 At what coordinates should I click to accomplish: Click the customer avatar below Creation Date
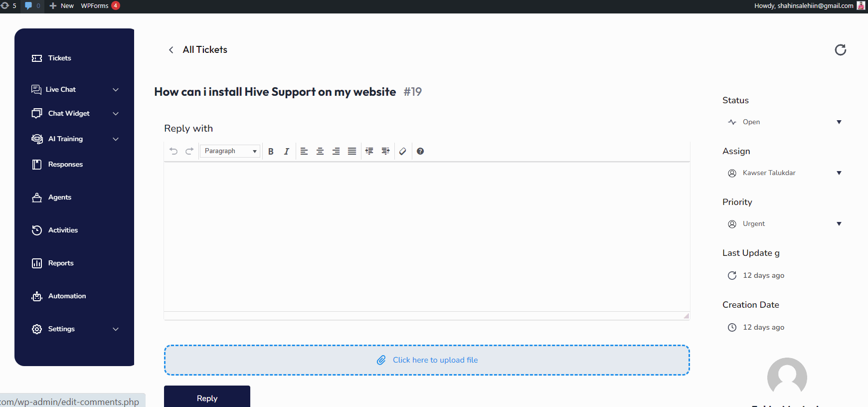coord(787,378)
